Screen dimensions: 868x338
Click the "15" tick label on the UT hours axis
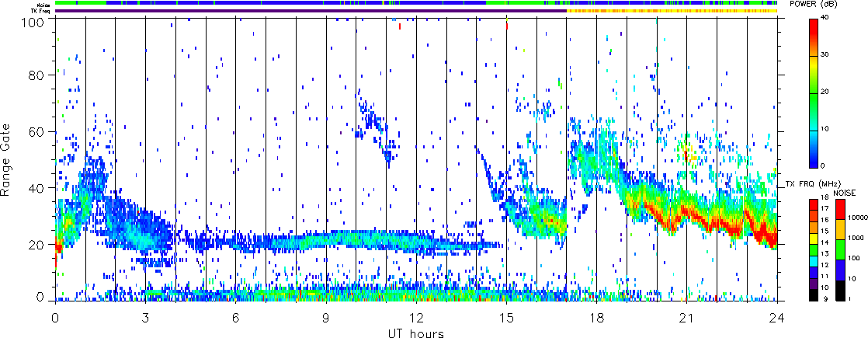(x=506, y=318)
